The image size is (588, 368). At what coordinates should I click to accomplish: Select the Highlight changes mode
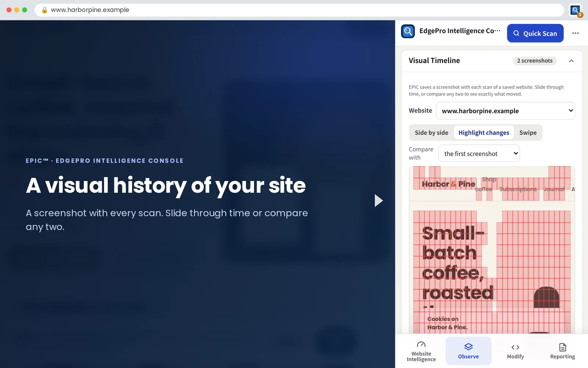(484, 132)
